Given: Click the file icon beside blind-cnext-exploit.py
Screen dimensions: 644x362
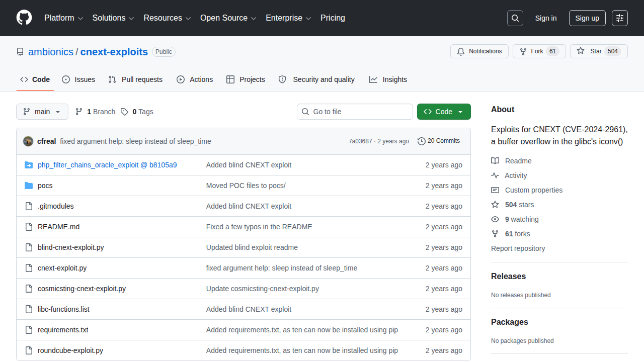Looking at the screenshot, I should pos(29,247).
